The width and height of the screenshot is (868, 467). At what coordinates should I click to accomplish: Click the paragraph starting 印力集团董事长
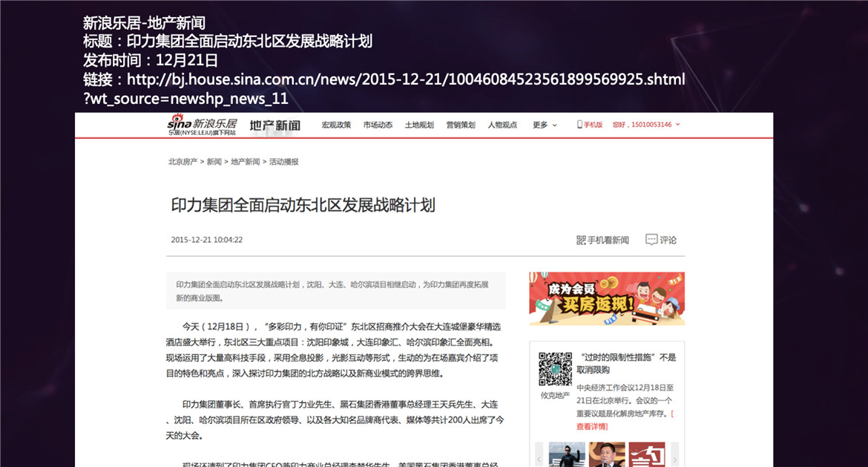tap(335, 420)
